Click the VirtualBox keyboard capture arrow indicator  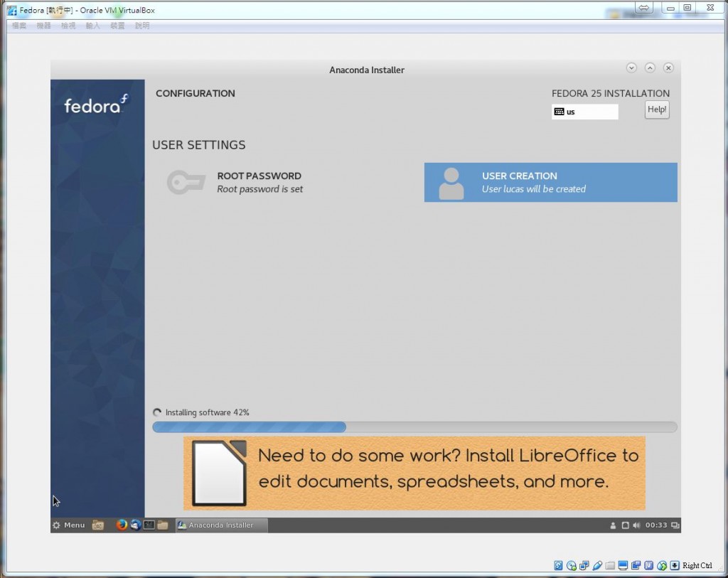pos(675,565)
